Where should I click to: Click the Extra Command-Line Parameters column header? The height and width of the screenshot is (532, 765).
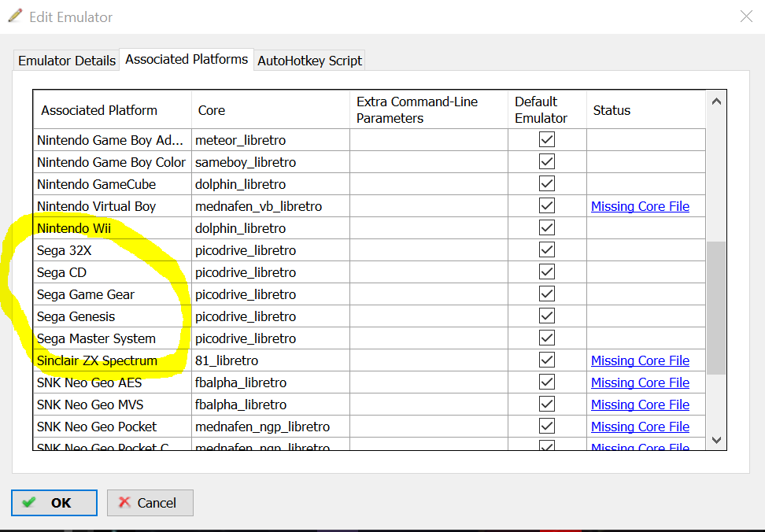pyautogui.click(x=429, y=109)
